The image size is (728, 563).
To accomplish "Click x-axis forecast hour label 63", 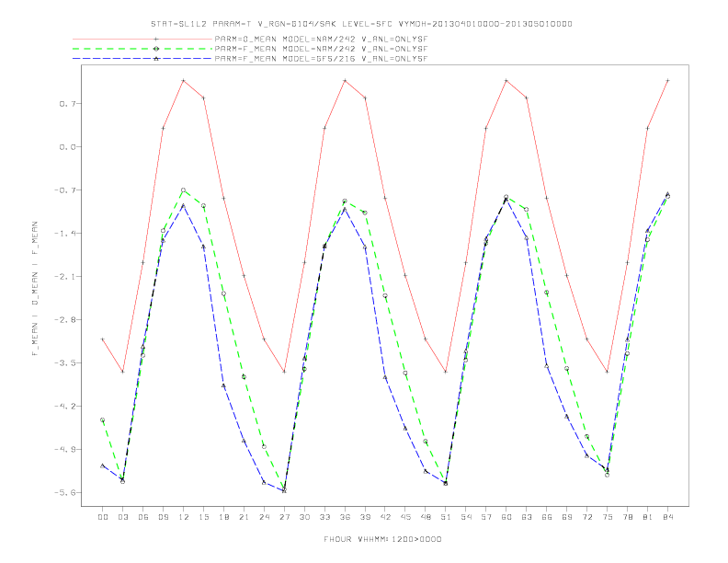I will pyautogui.click(x=527, y=517).
